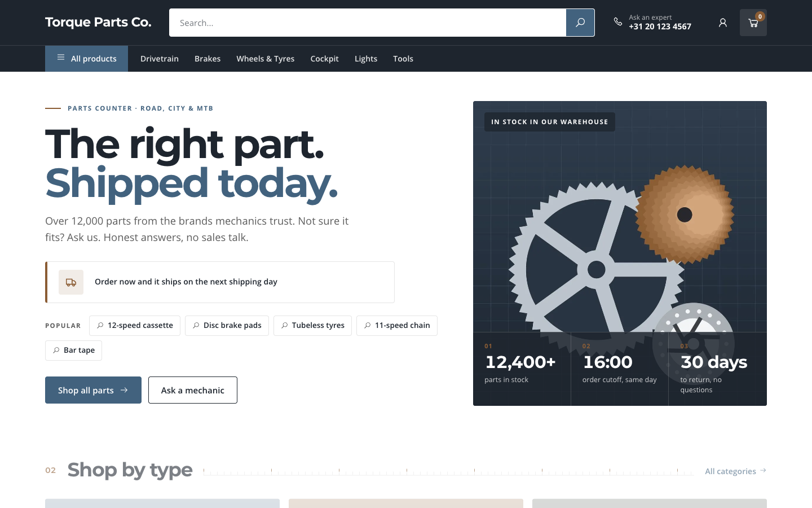Click the search magnifier button
The width and height of the screenshot is (812, 508).
580,23
